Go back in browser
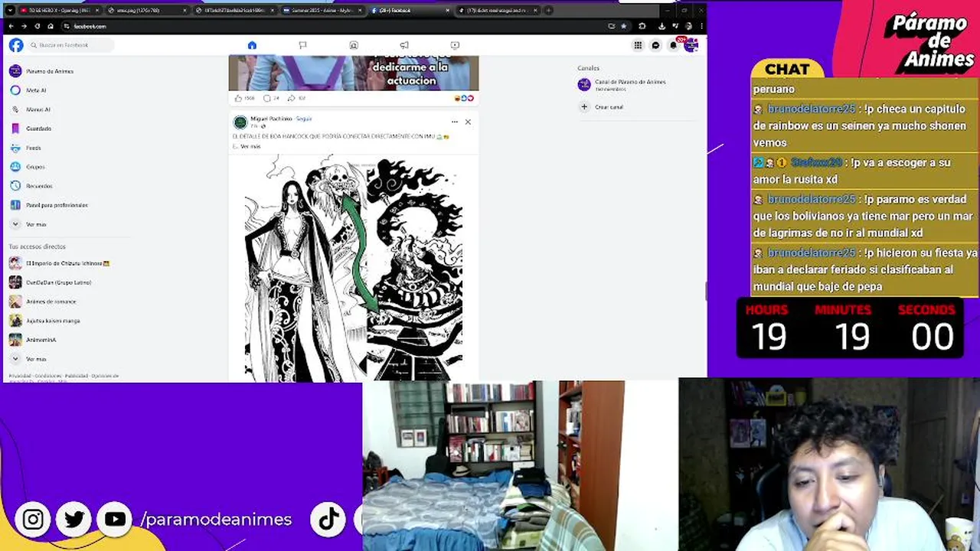Screen dimensions: 980x551 coord(11,26)
